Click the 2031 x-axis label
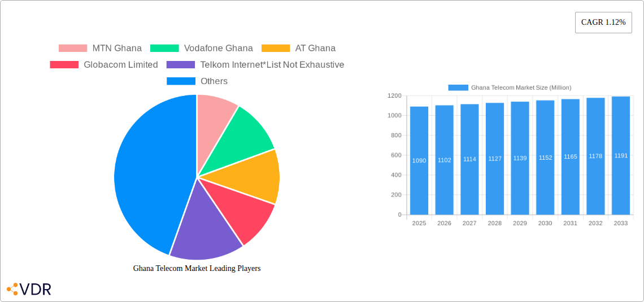 point(571,223)
